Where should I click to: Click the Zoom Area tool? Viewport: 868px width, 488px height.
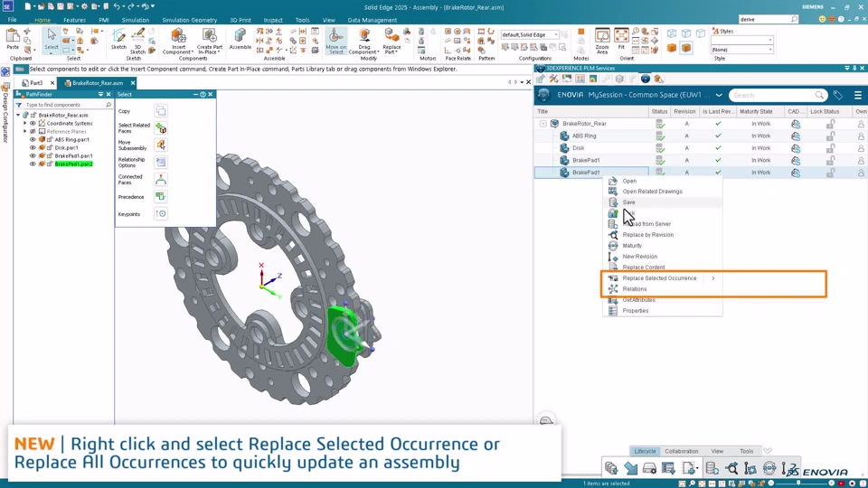click(x=602, y=41)
